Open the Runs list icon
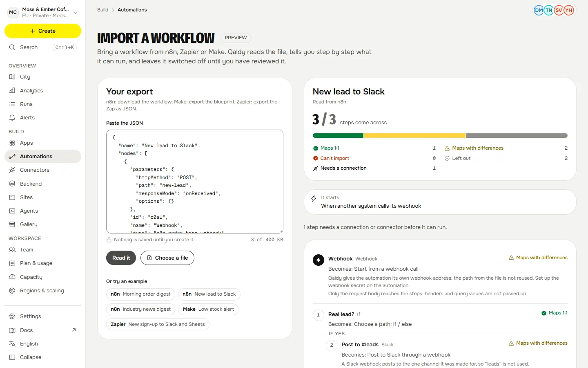The height and width of the screenshot is (368, 588). [12, 104]
